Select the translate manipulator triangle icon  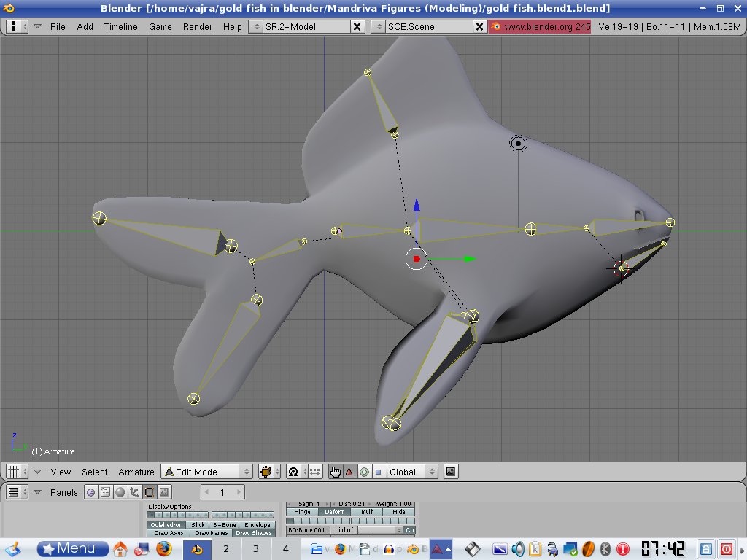point(349,472)
